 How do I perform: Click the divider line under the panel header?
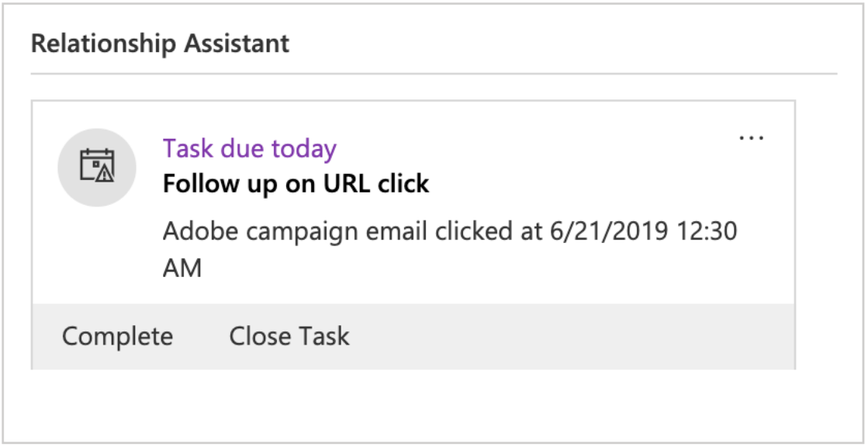434,74
